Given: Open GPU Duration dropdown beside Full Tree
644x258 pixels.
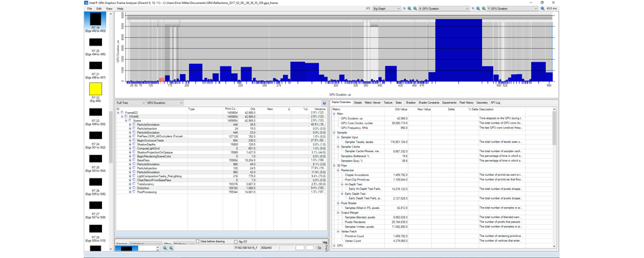Looking at the screenshot, I should (165, 103).
